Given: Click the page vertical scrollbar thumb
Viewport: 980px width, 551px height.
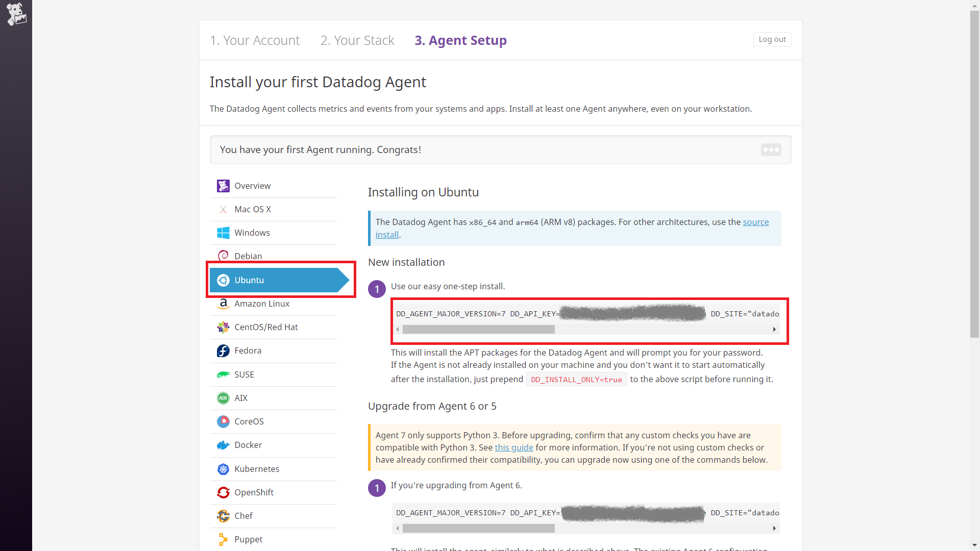Looking at the screenshot, I should click(x=975, y=174).
